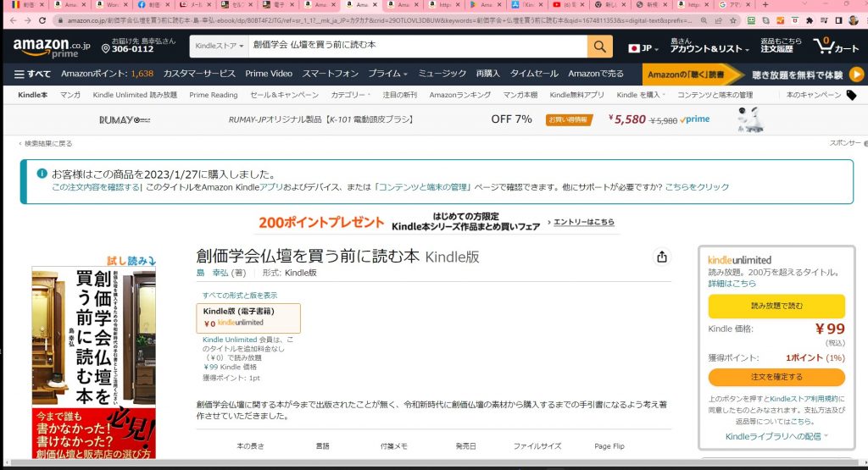This screenshot has height=470, width=868.
Task: Expand the Kindleライブラリへの配信 dropdown
Action: pyautogui.click(x=776, y=436)
